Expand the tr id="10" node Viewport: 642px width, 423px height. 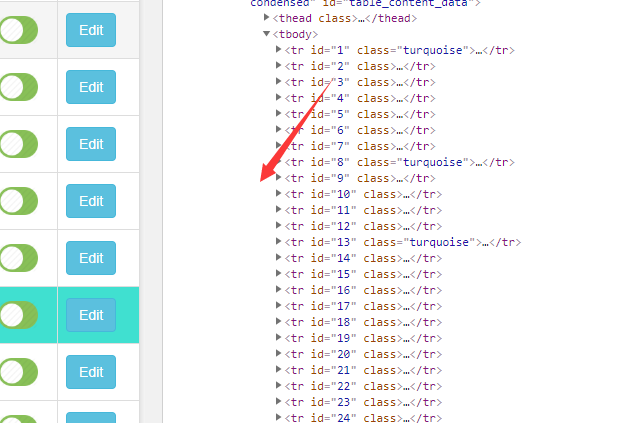(278, 193)
